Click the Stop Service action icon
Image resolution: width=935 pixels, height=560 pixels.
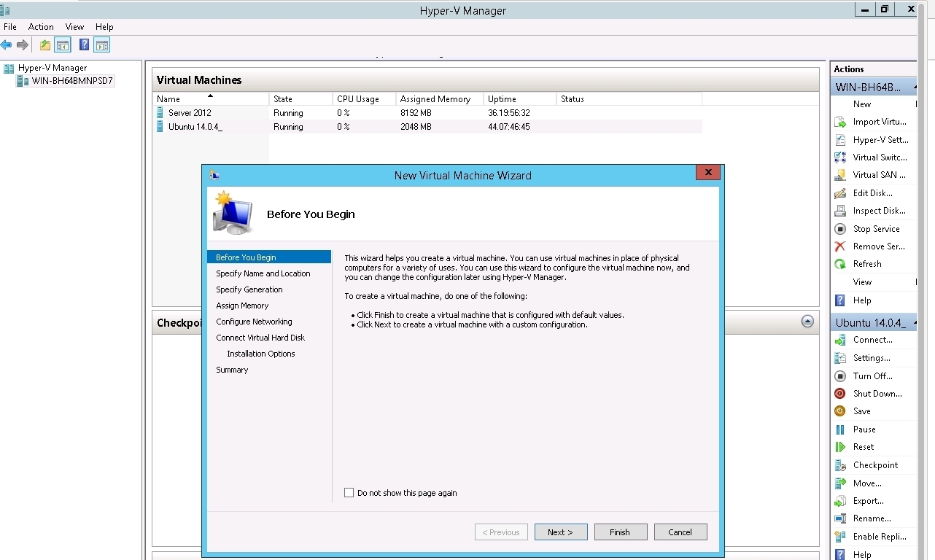[840, 229]
